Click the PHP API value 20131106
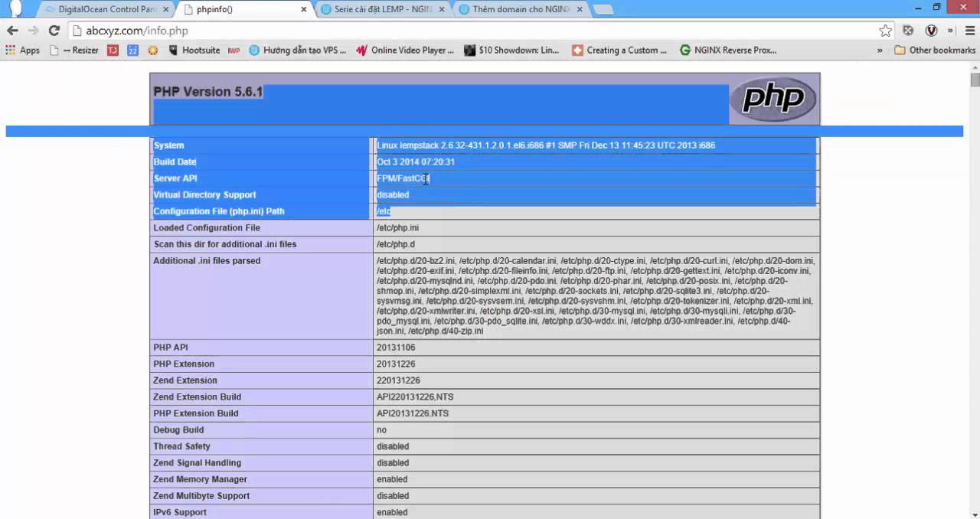 [397, 348]
